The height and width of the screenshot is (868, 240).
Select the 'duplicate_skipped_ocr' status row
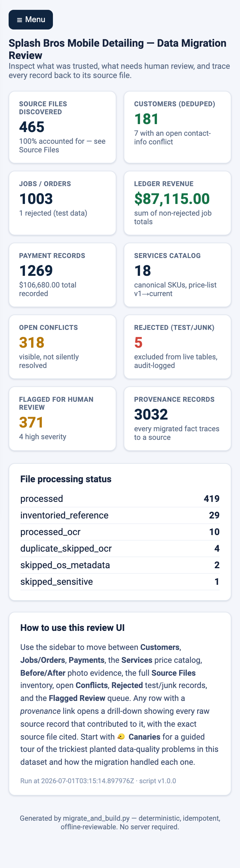click(120, 548)
